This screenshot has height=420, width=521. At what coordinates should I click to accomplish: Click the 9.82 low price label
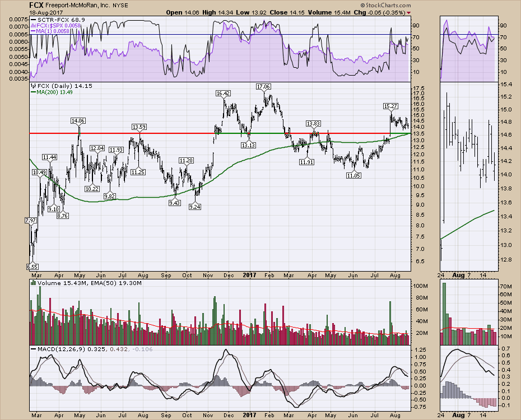click(x=109, y=196)
